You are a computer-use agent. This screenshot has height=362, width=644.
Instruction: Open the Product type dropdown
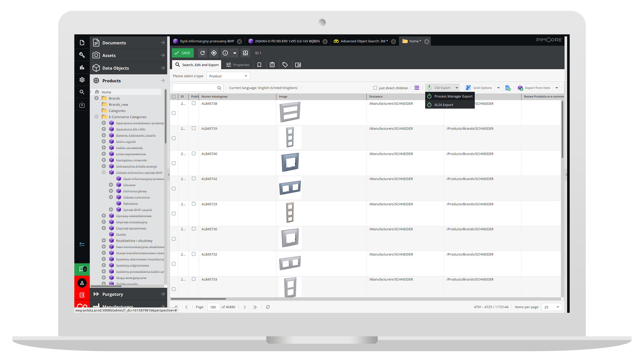[228, 76]
